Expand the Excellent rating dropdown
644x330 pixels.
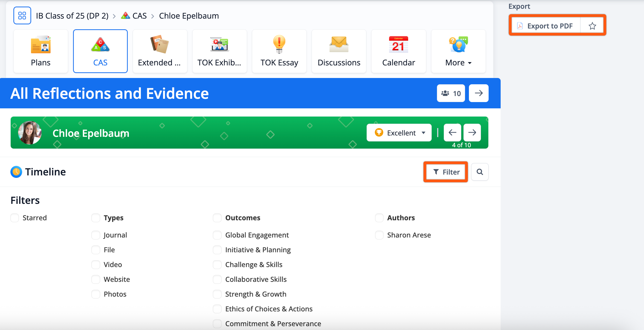[399, 133]
